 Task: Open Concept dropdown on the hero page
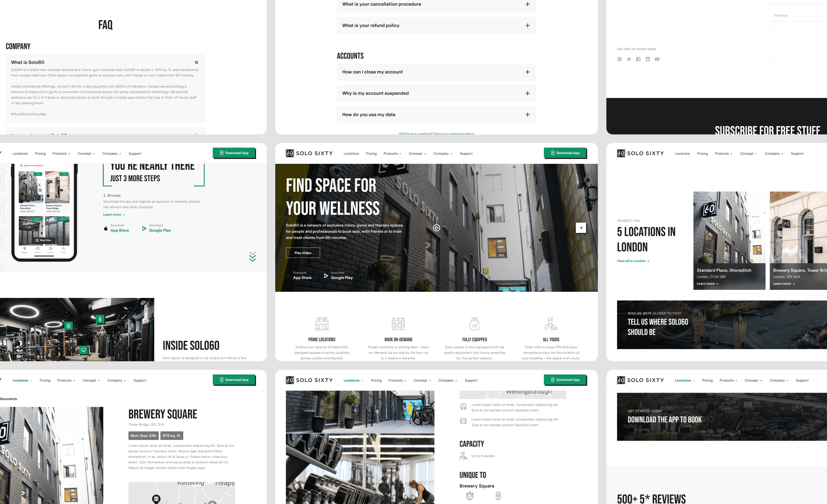(x=417, y=153)
